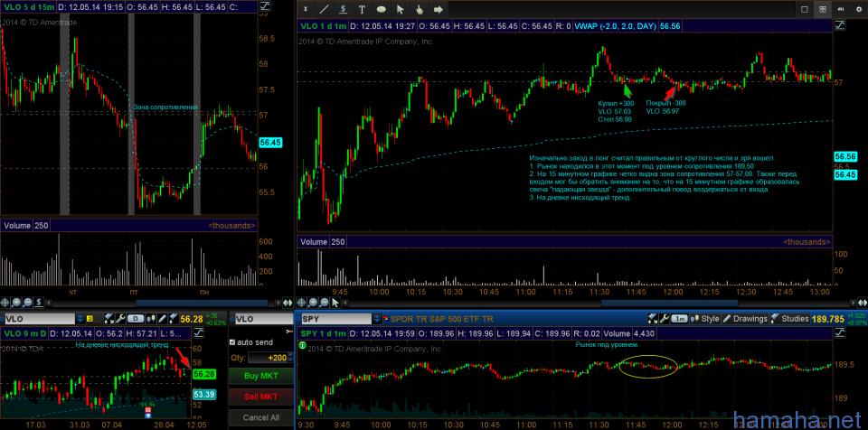Select the right arrow drawing tool
The width and height of the screenshot is (868, 430).
pyautogui.click(x=438, y=9)
